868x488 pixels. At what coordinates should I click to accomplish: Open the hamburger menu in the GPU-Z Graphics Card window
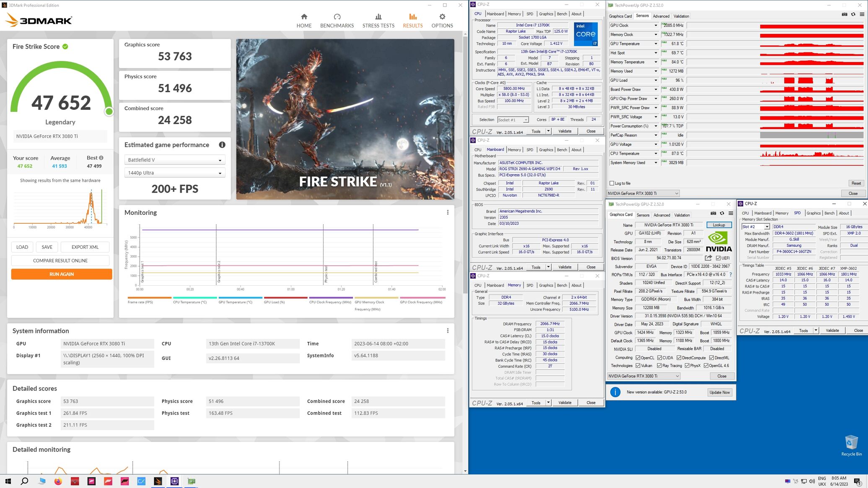731,213
